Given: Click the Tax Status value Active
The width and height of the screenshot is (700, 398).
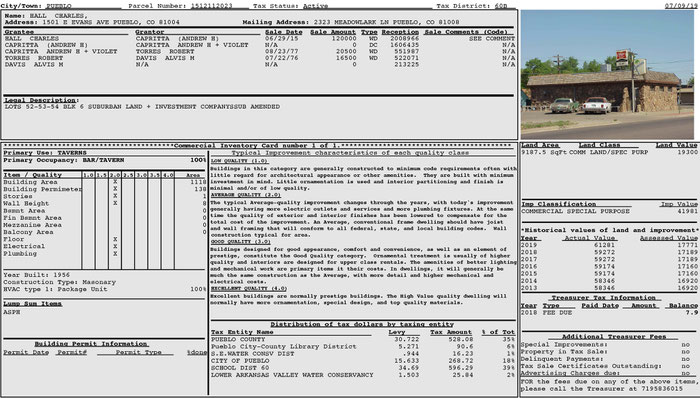Looking at the screenshot, I should pyautogui.click(x=315, y=6).
